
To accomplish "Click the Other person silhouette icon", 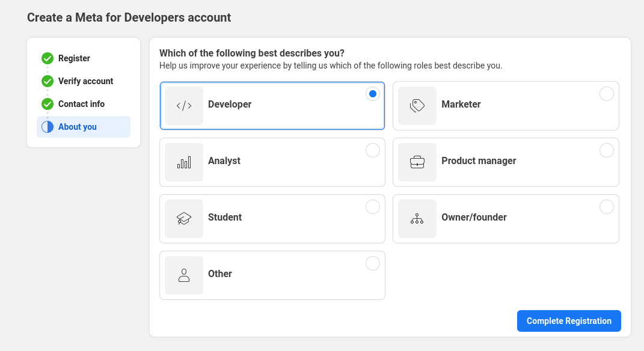I will [x=184, y=275].
